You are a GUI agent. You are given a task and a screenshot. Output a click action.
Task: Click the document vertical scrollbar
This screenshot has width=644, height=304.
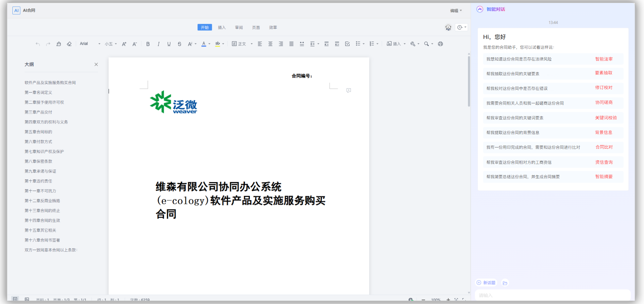coord(469,82)
